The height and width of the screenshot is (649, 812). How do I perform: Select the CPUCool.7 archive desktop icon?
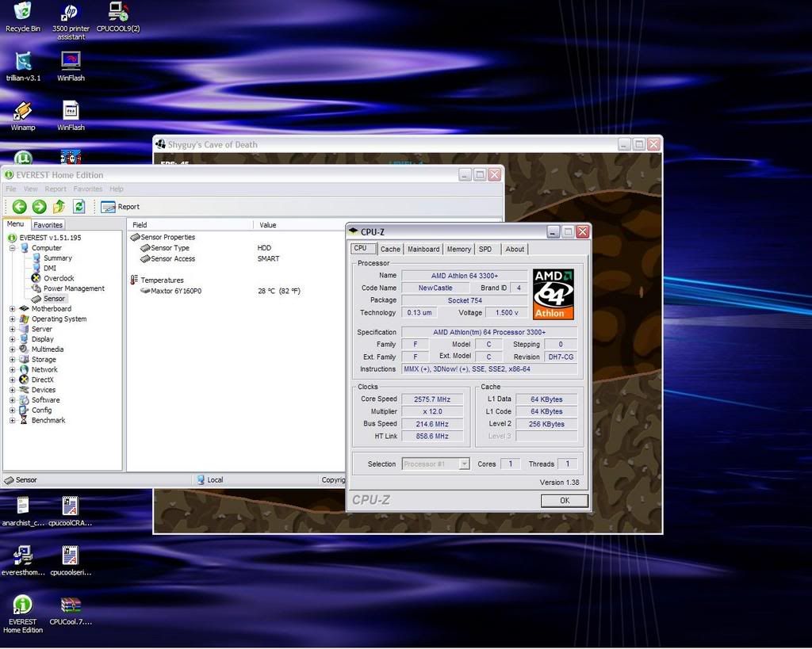point(71,605)
